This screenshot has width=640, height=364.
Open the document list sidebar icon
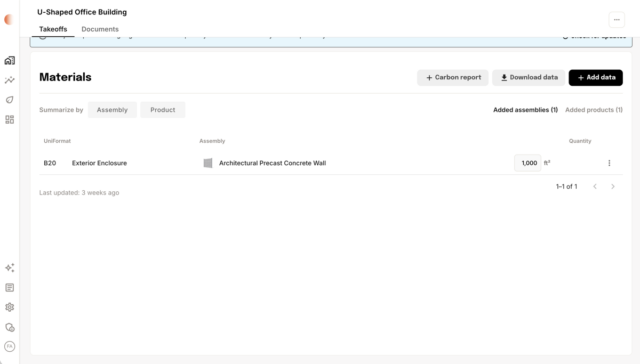pyautogui.click(x=10, y=288)
